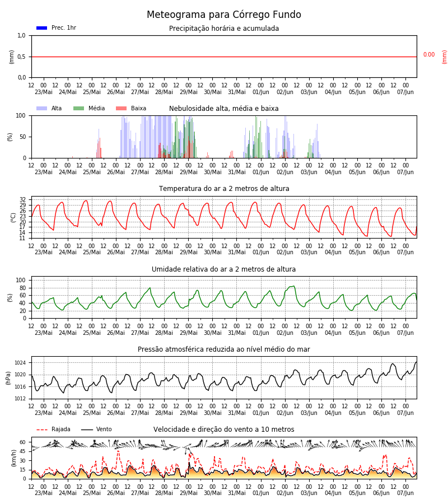Click the solid Vento legend line
The height and width of the screenshot is (504, 448).
(87, 430)
